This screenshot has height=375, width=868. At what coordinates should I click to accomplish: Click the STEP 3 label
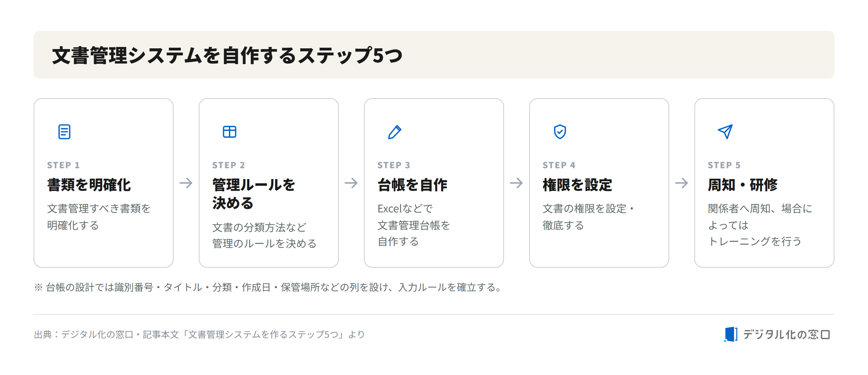click(x=393, y=165)
